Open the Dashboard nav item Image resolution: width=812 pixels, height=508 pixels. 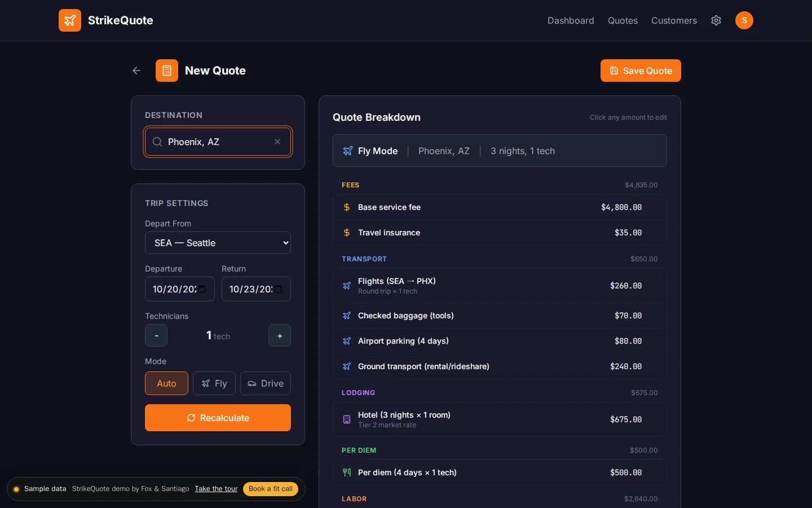(x=571, y=20)
